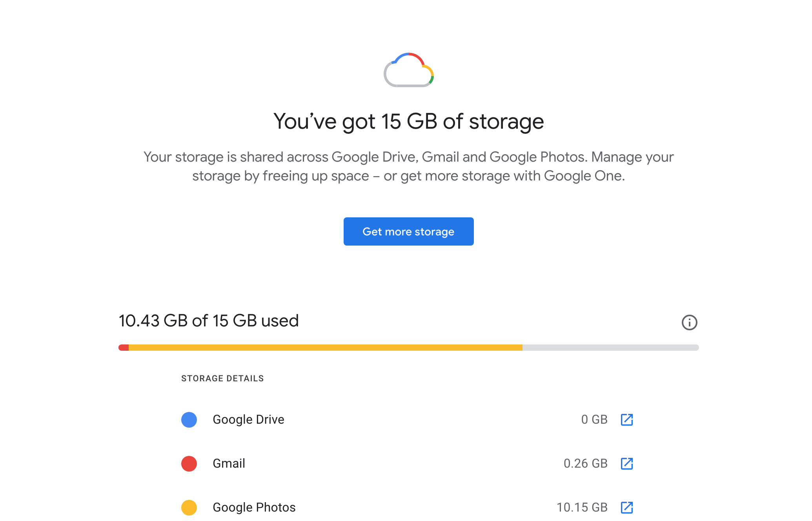The height and width of the screenshot is (521, 812).
Task: Click the 10.43 GB of 15 GB used text
Action: pyautogui.click(x=209, y=321)
